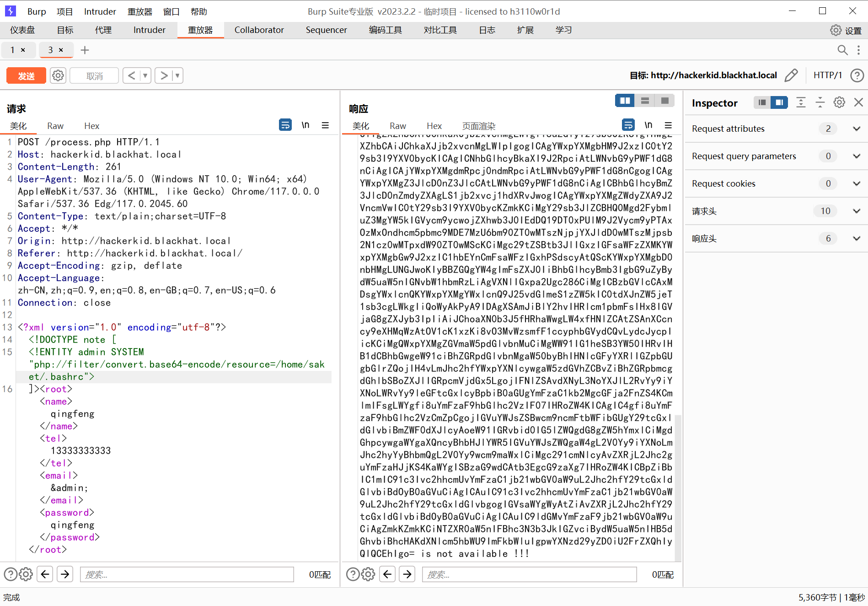The image size is (868, 606).
Task: Close the Inspector panel
Action: [858, 102]
